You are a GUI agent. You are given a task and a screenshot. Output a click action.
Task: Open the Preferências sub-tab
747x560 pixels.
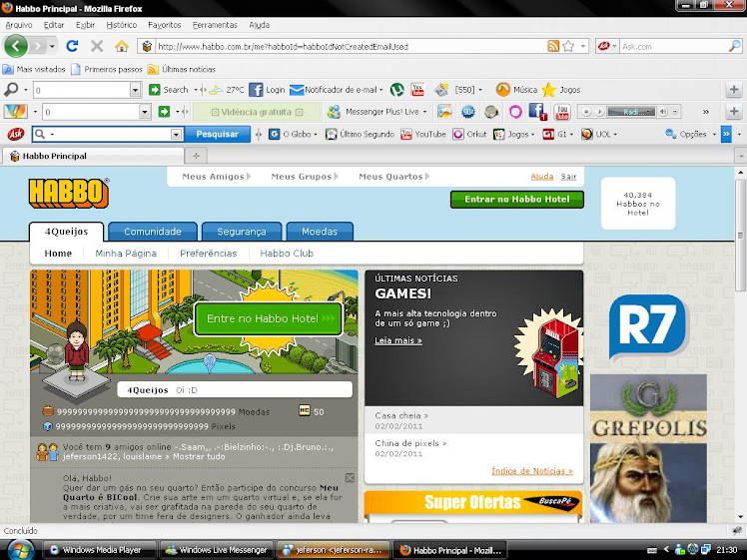[208, 254]
